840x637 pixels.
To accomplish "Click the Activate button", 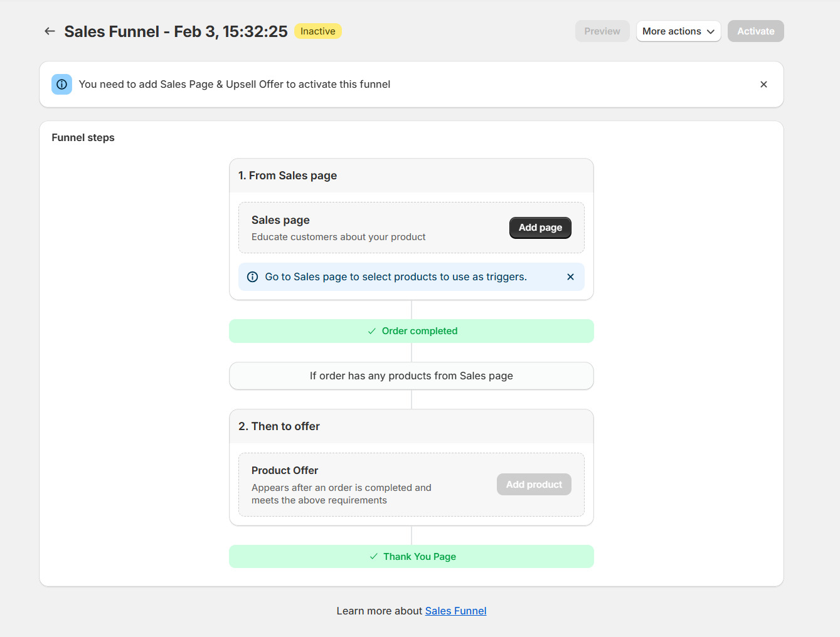I will pos(755,31).
